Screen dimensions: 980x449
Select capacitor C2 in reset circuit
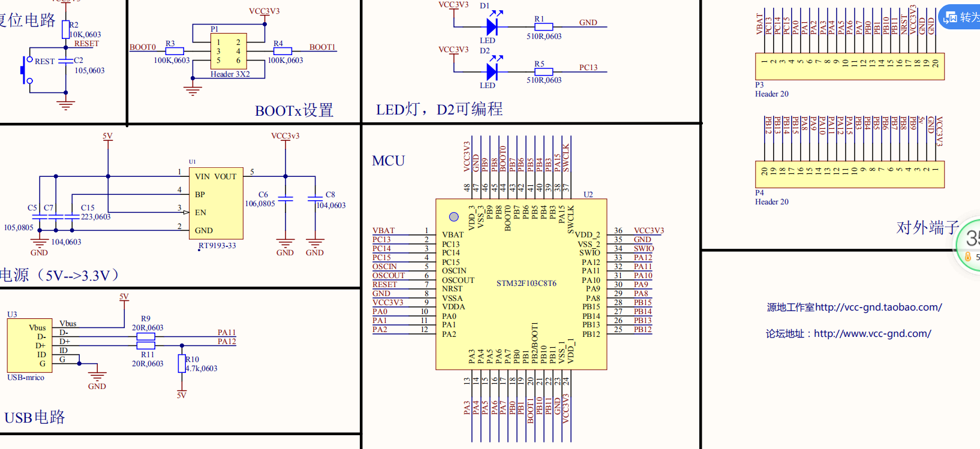(x=66, y=61)
